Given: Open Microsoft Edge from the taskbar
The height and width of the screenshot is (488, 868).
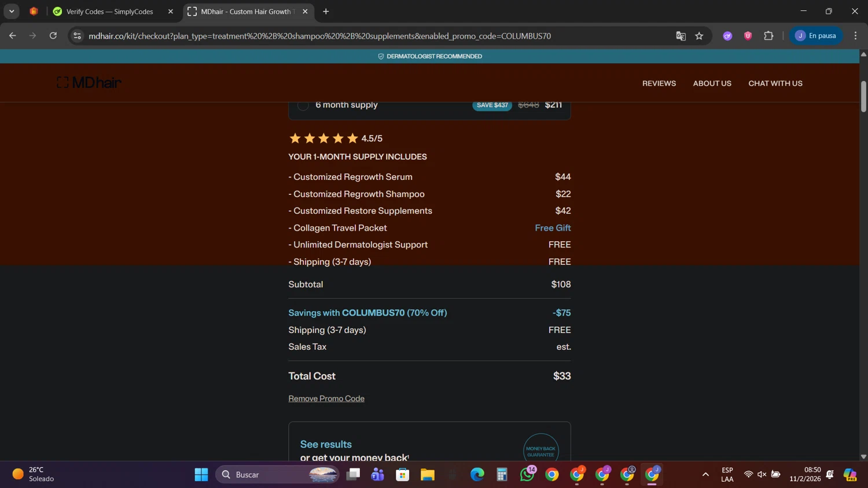Looking at the screenshot, I should click(477, 475).
